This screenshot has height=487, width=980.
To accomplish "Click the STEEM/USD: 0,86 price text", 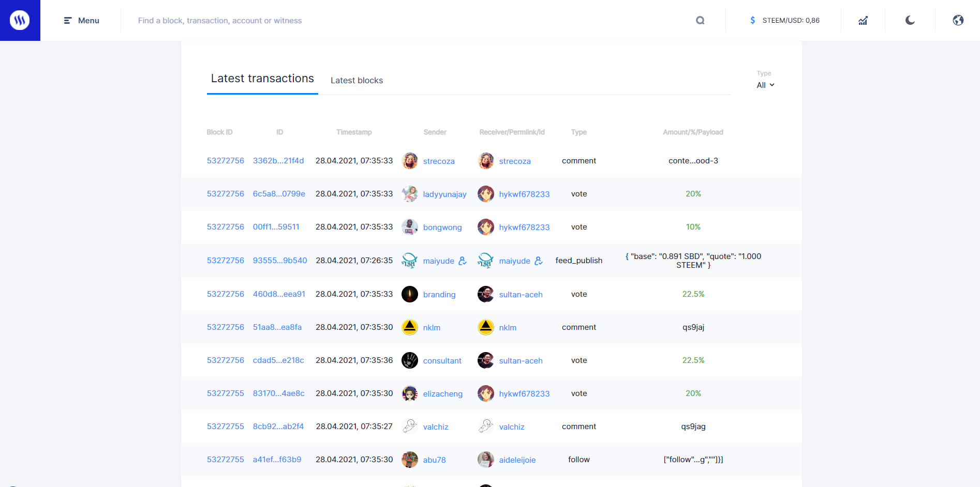I will tap(791, 21).
